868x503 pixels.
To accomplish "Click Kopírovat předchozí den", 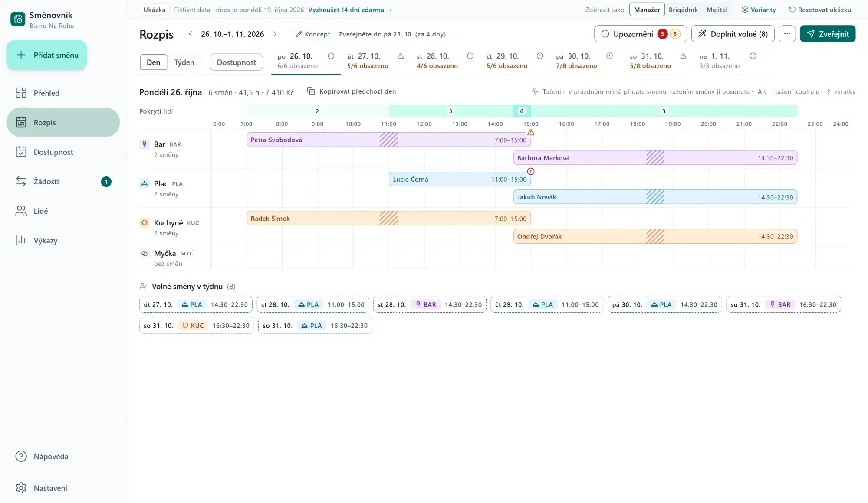I will (x=352, y=91).
